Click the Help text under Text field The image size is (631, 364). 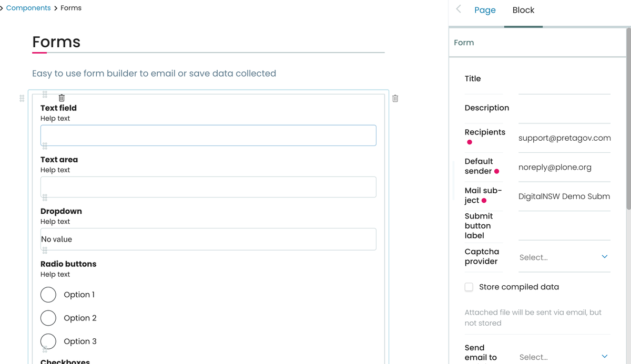click(55, 118)
